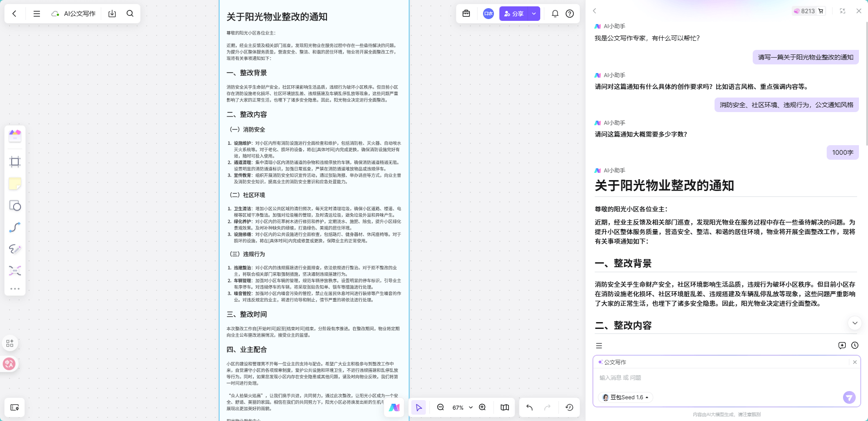
Task: Click the notifications bell
Action: (555, 14)
